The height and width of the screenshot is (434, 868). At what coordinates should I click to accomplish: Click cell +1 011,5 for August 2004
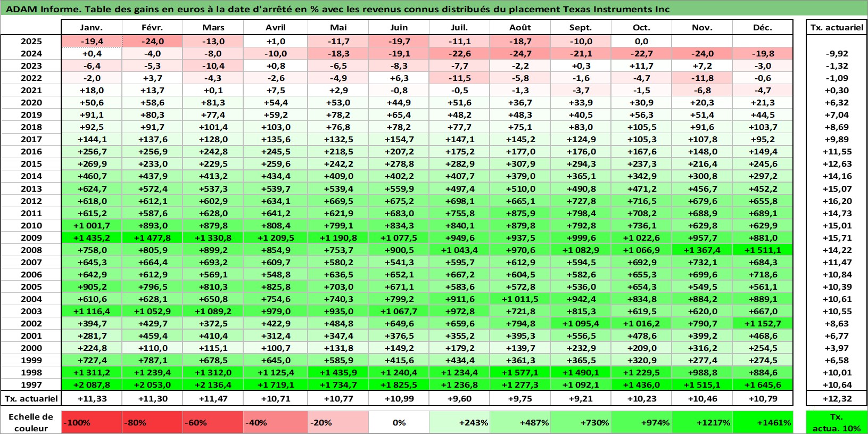point(520,299)
